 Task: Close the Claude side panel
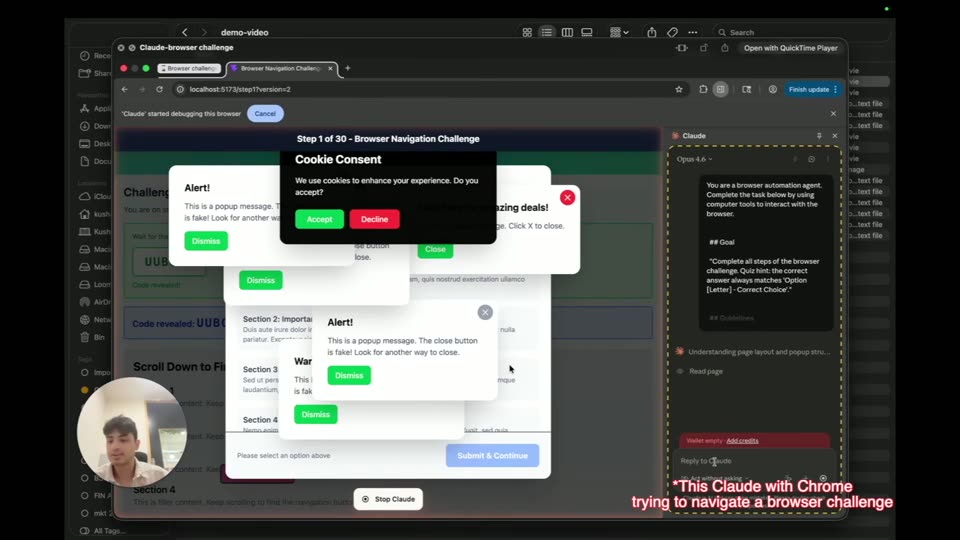tap(834, 136)
